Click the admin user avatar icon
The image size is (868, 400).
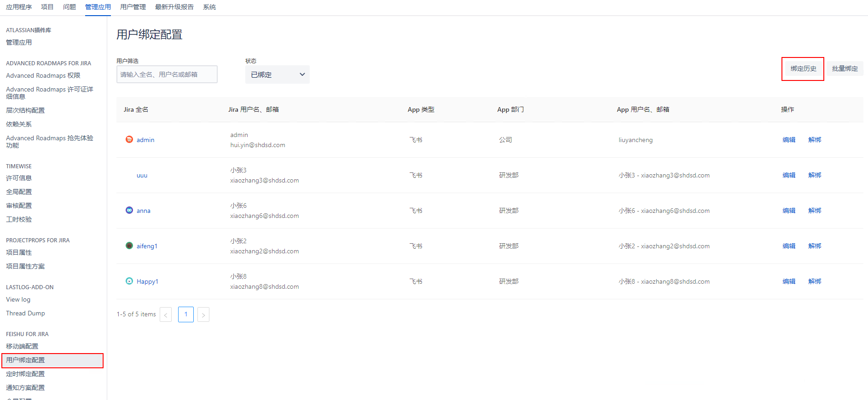point(129,139)
